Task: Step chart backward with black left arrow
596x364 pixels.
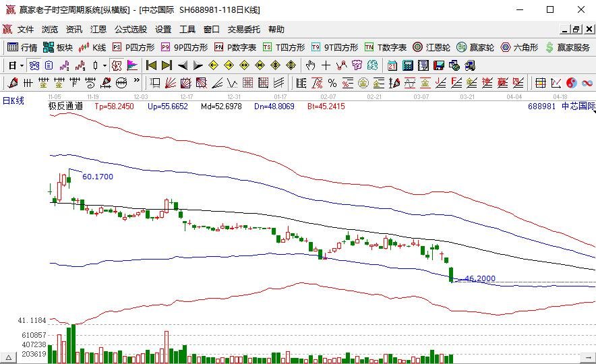Action: (x=183, y=66)
